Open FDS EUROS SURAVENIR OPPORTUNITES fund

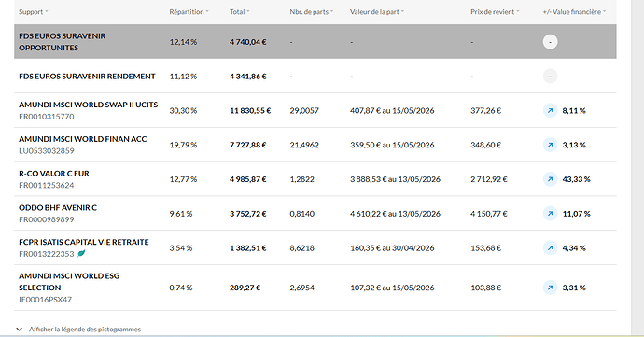(62, 42)
